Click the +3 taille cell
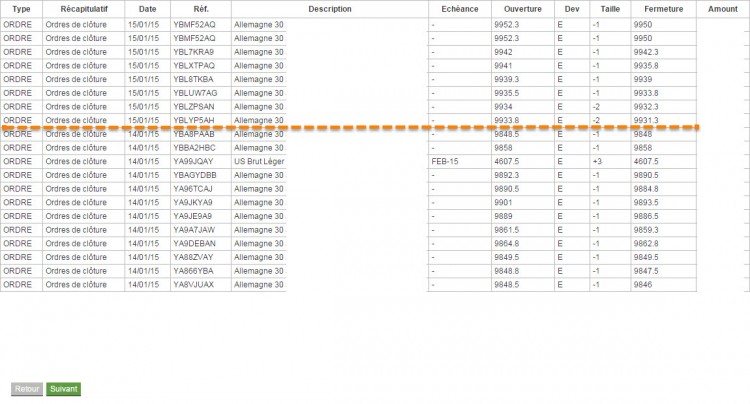Screen dimensions: 750x404 point(610,162)
